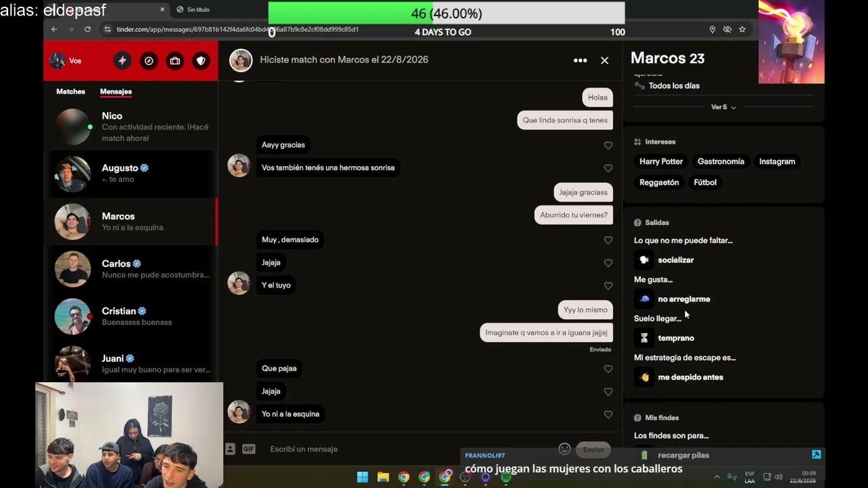This screenshot has height=488, width=868.
Task: Click the 'me despido antes' answer
Action: coord(690,378)
